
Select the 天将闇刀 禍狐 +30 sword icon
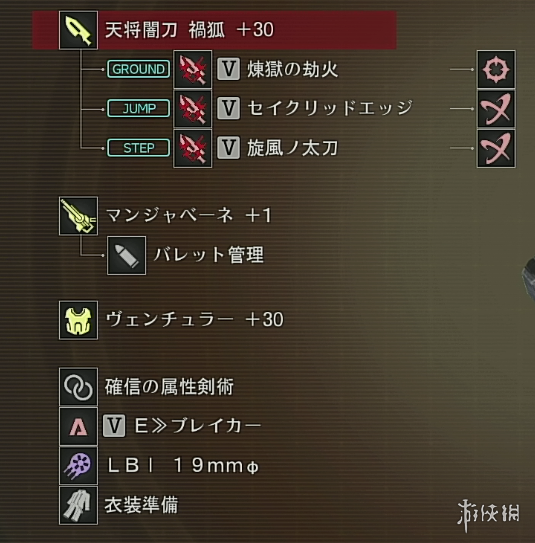(x=78, y=30)
